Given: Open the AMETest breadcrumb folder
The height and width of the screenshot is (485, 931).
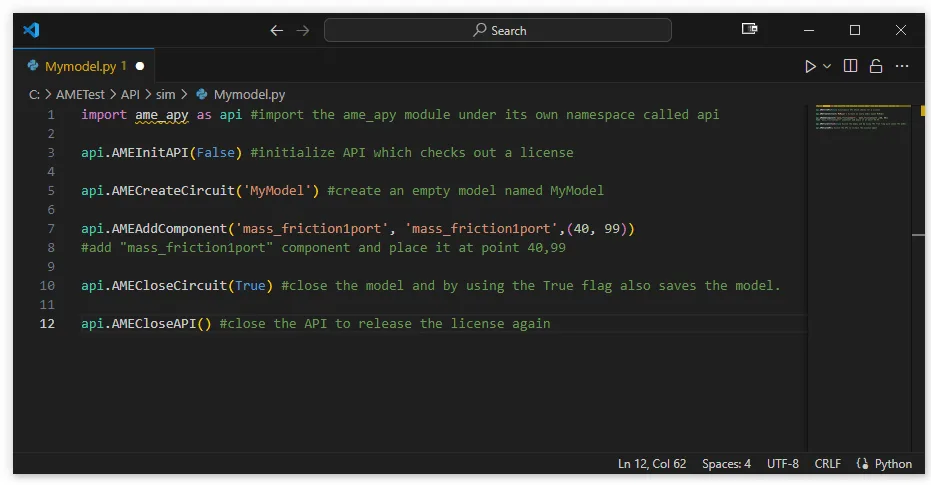Looking at the screenshot, I should [80, 94].
